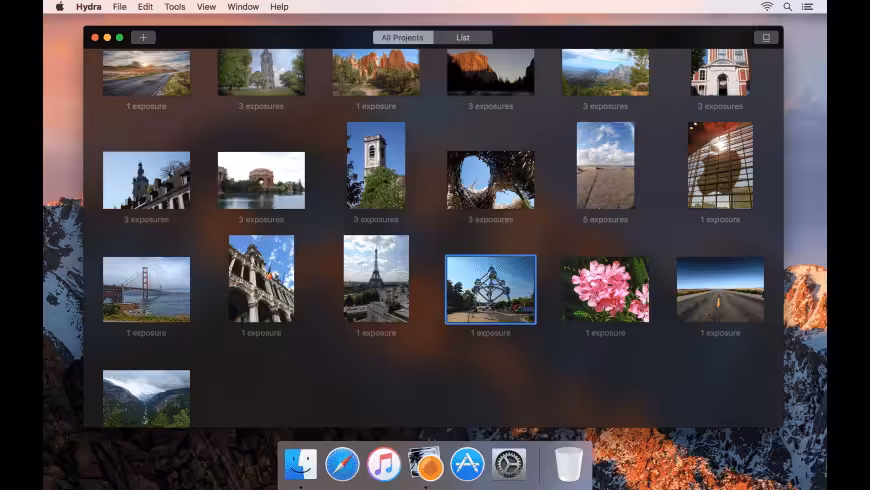Select the beach with clouds thumbnail
Image resolution: width=870 pixels, height=490 pixels.
coord(605,165)
